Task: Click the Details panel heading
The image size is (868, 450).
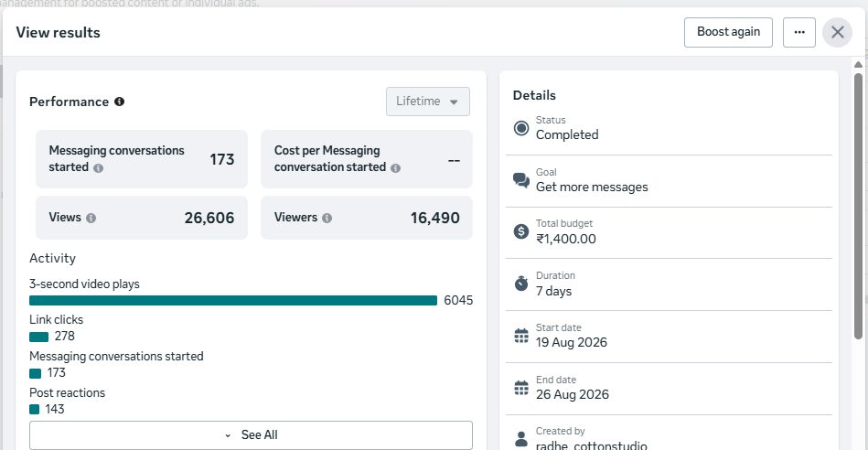Action: (534, 95)
